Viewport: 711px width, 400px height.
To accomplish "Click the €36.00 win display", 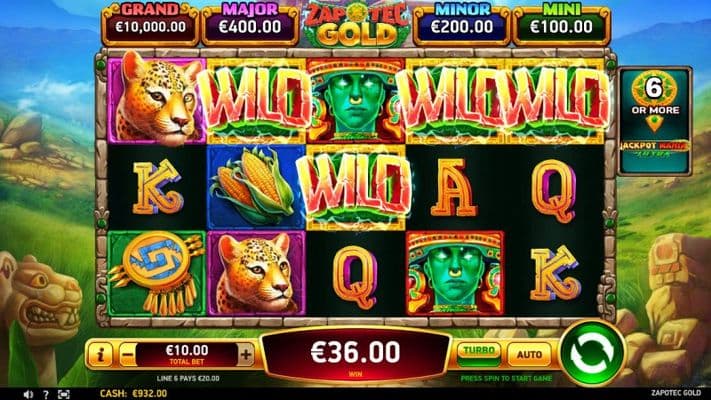I will tap(355, 355).
